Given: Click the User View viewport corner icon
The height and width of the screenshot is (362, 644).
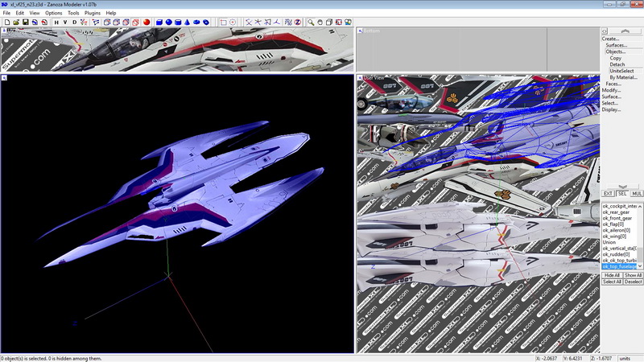Looking at the screenshot, I should coord(360,77).
